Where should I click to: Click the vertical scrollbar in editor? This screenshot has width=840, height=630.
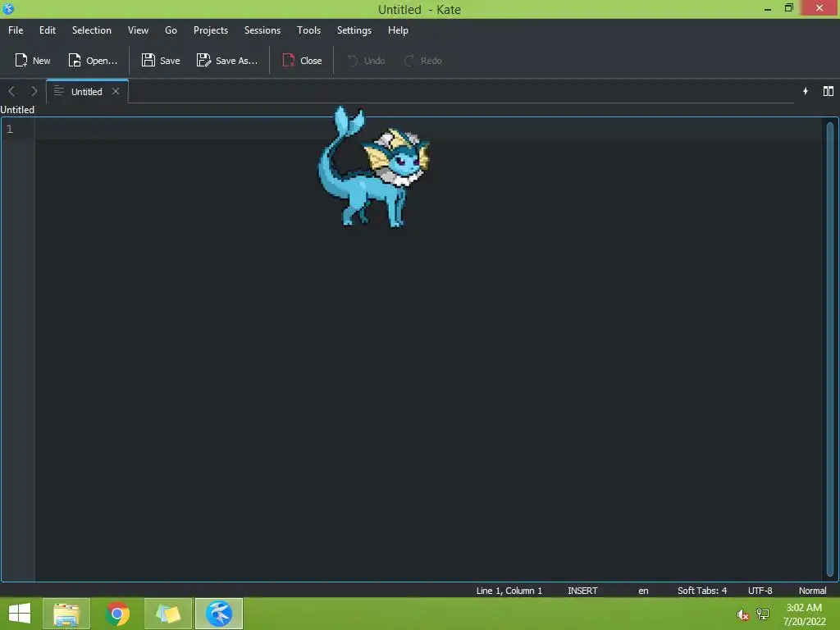(x=830, y=348)
